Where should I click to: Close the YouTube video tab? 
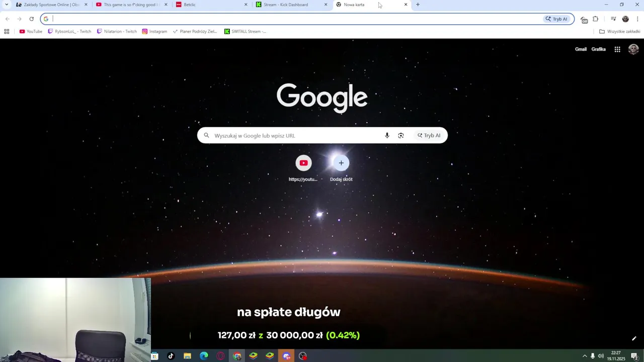point(166,5)
